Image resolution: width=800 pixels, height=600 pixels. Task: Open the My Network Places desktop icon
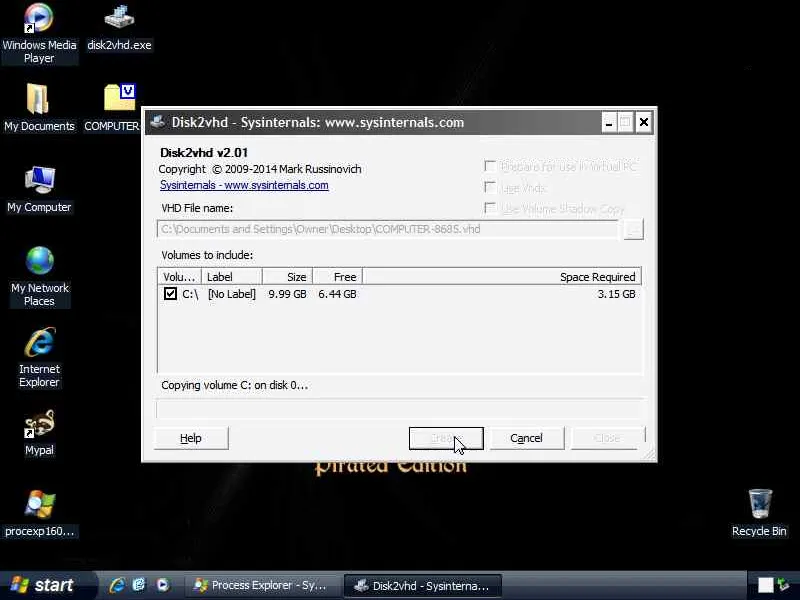click(40, 276)
